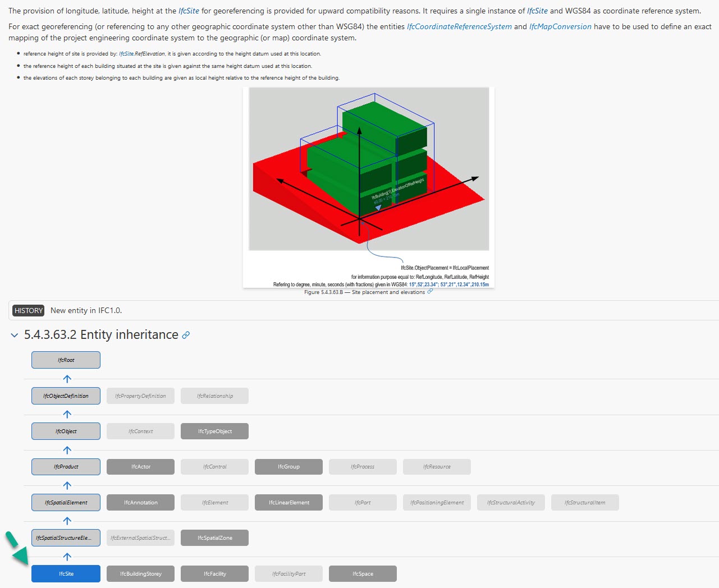This screenshot has height=588, width=719.
Task: Select the highlighted IfcSite node
Action: tap(66, 573)
